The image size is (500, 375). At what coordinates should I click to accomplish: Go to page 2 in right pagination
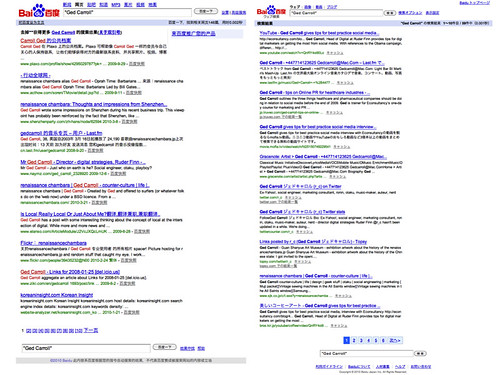(x=354, y=340)
